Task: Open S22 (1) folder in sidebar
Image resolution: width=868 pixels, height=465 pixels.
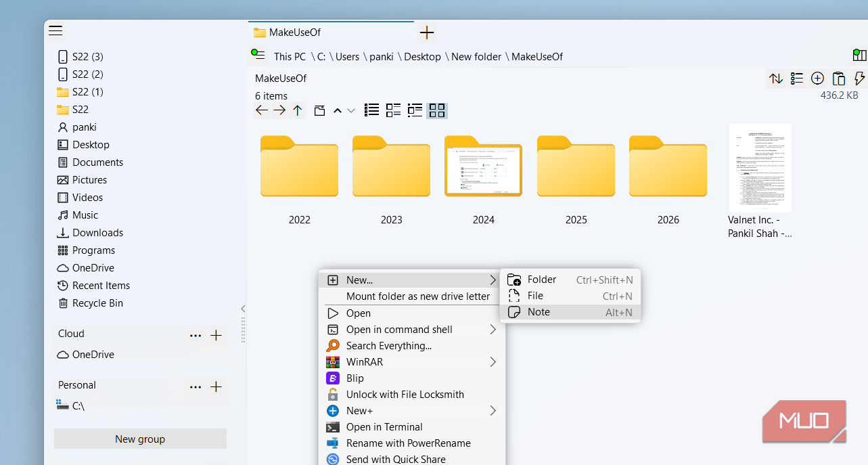Action: [81, 92]
